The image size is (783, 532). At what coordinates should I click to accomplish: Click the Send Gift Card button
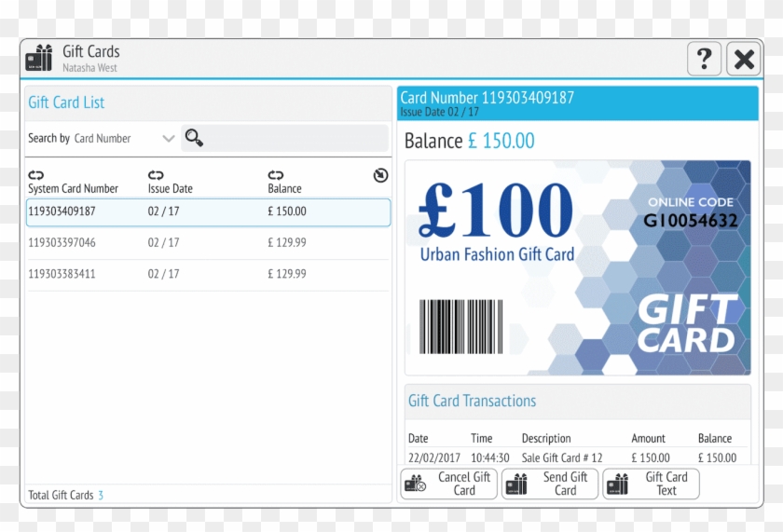pos(550,484)
